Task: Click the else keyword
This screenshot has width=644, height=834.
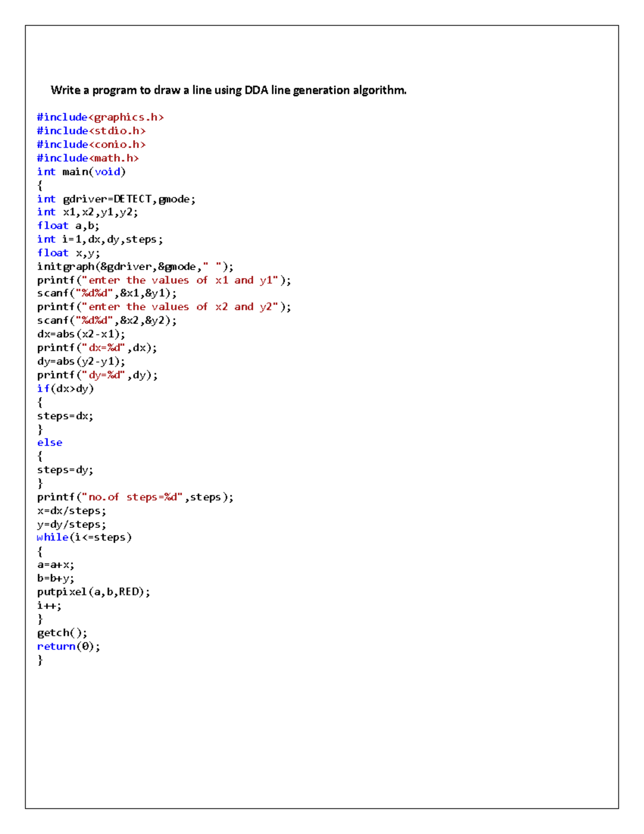Action: coord(49,443)
